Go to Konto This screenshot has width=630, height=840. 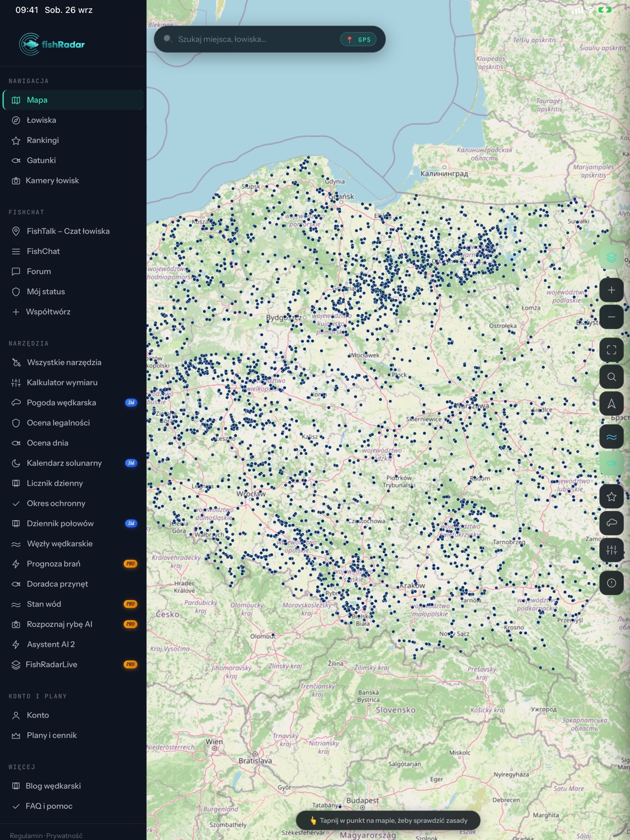(73, 715)
